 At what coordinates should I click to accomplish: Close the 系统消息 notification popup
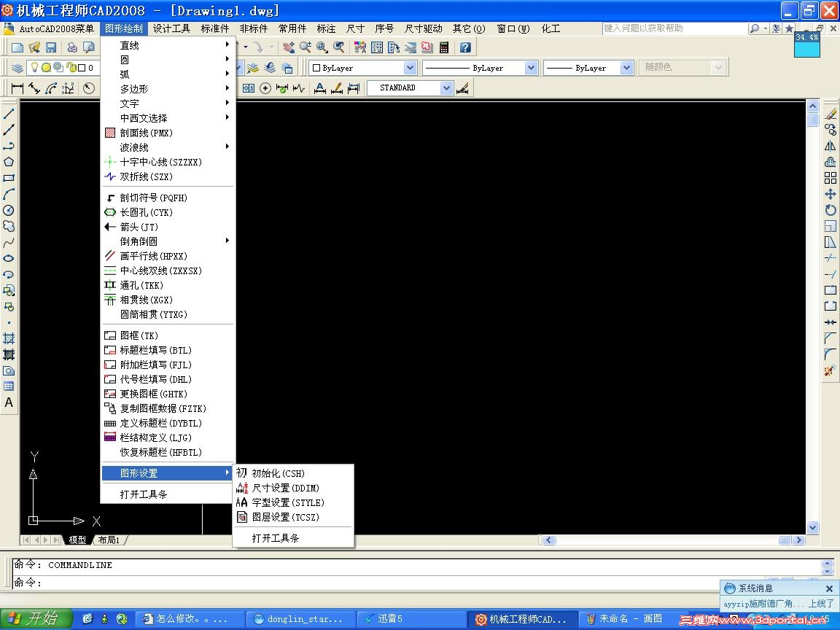829,588
